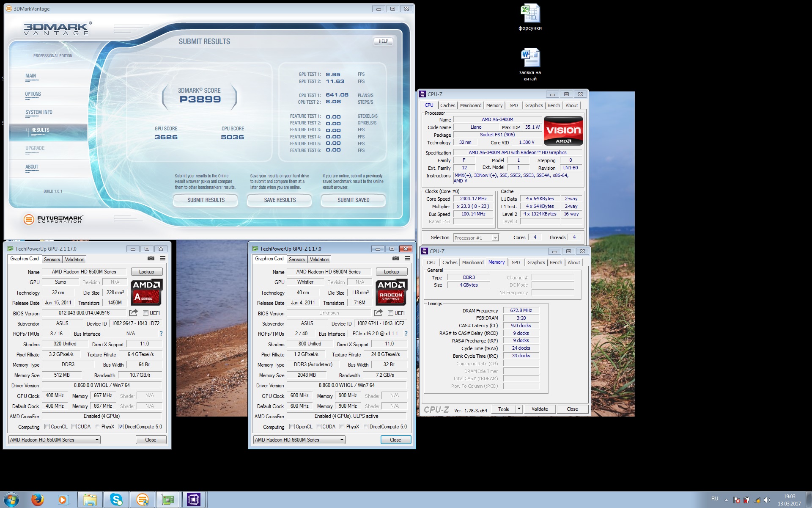Click the DRAM Frequency 672.8 MHz value

[521, 310]
